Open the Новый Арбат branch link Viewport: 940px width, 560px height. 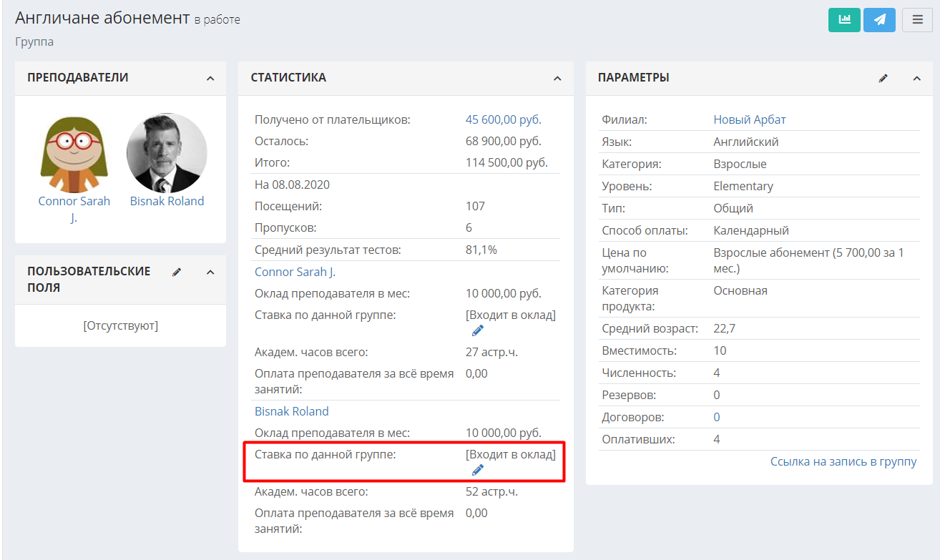[x=750, y=119]
